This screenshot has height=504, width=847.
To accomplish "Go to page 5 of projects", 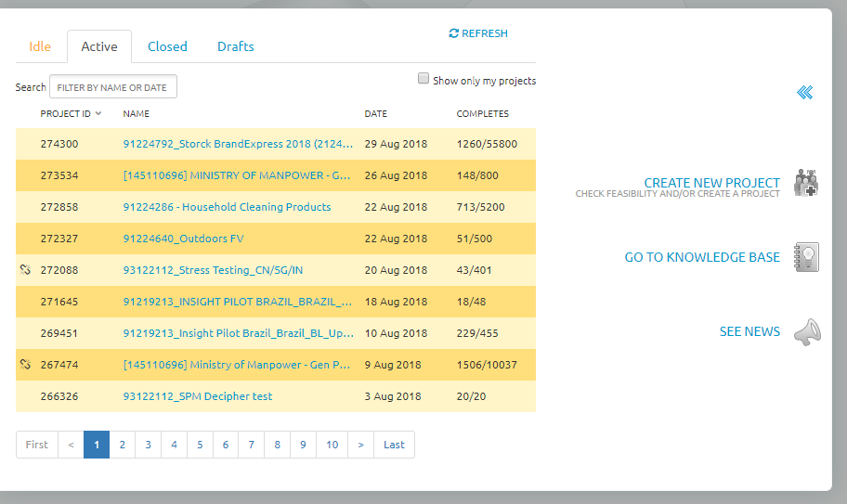I will point(199,445).
